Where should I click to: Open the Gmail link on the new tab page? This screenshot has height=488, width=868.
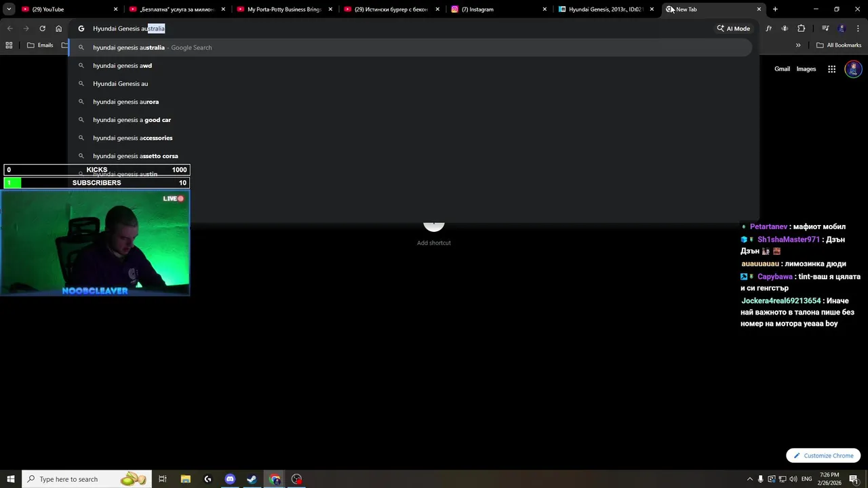tap(782, 69)
